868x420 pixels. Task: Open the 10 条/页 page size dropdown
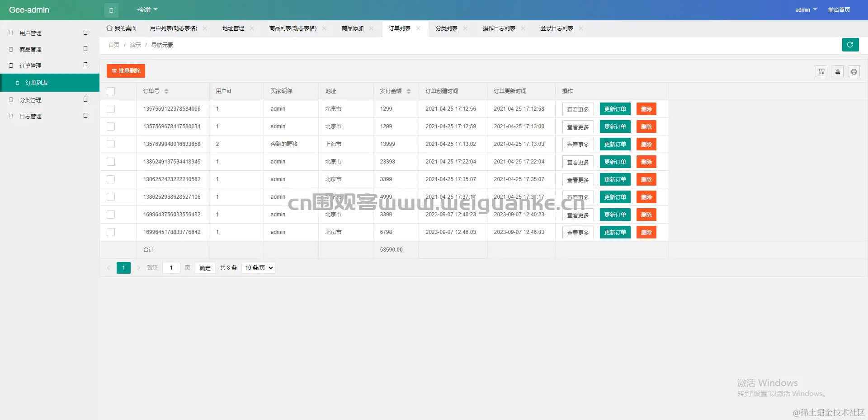point(258,268)
